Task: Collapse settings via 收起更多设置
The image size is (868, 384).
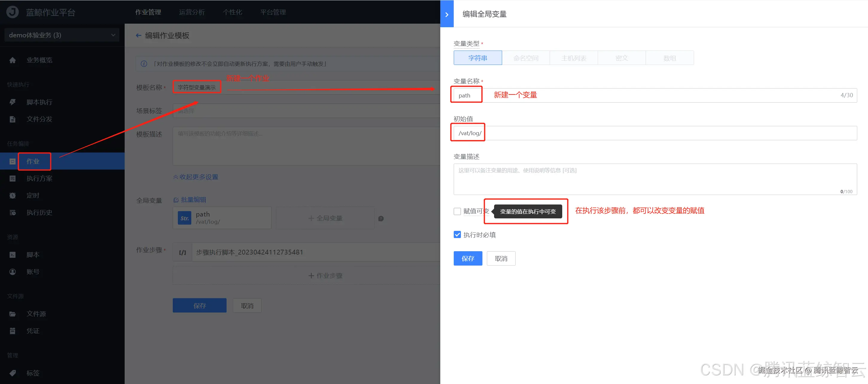Action: 196,177
